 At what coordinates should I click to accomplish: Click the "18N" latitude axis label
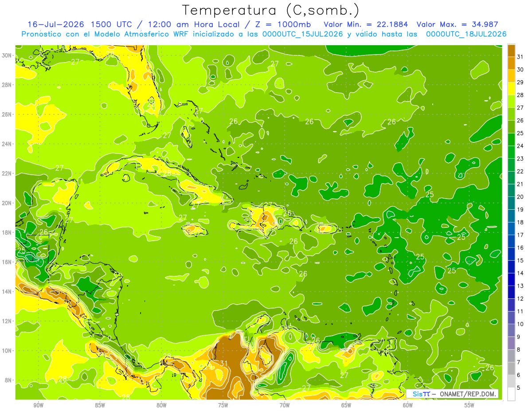click(8, 232)
